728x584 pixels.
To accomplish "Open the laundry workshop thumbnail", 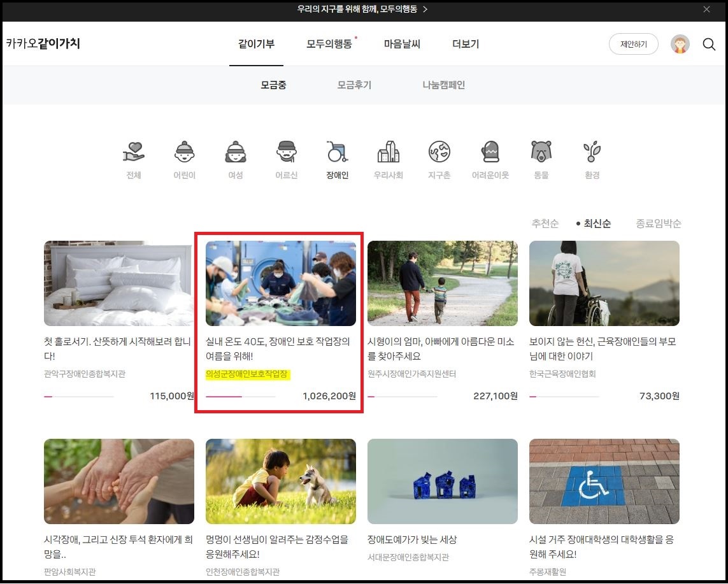I will [281, 283].
